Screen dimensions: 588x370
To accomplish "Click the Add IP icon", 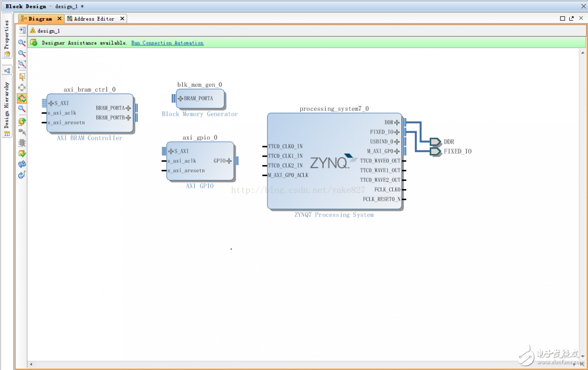I will click(22, 121).
